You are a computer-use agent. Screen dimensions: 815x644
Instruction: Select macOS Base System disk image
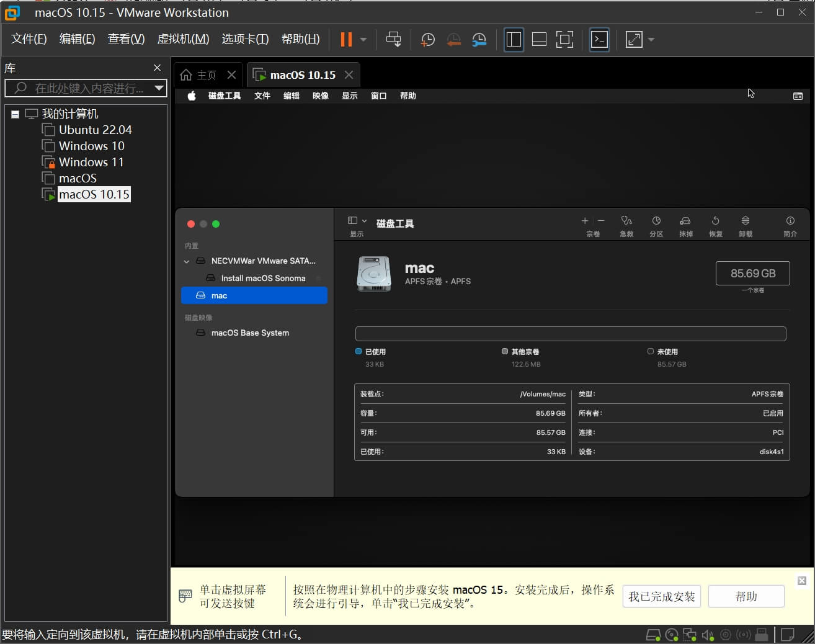click(254, 333)
